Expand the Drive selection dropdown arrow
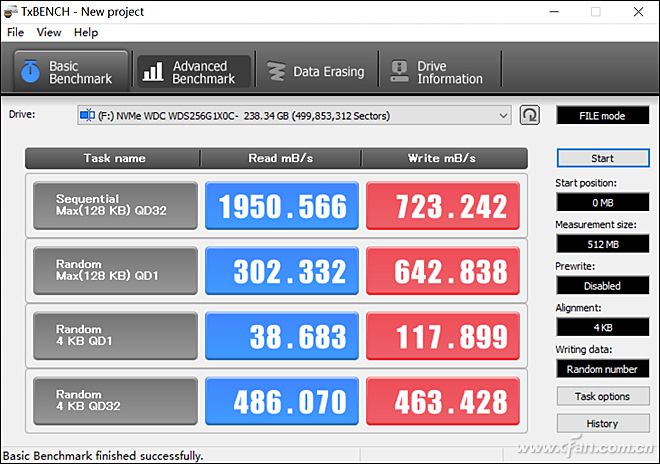660x464 pixels. [503, 115]
